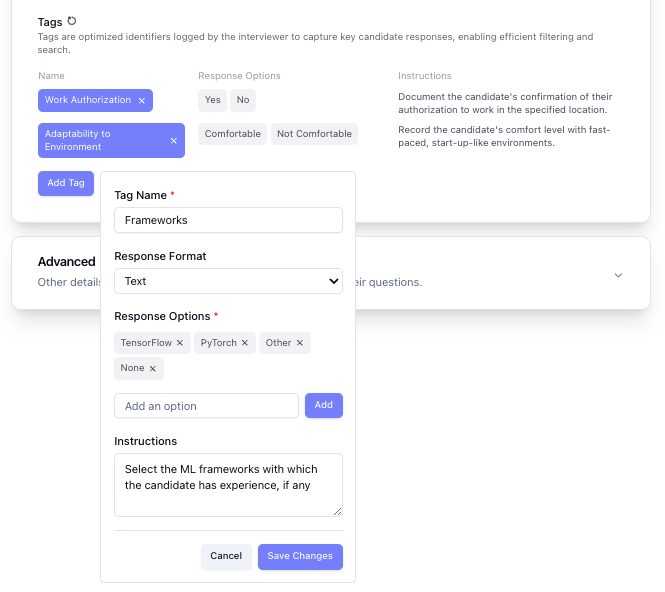Viewport: 665px width, 592px height.
Task: Click the Add Tag button
Action: click(66, 183)
